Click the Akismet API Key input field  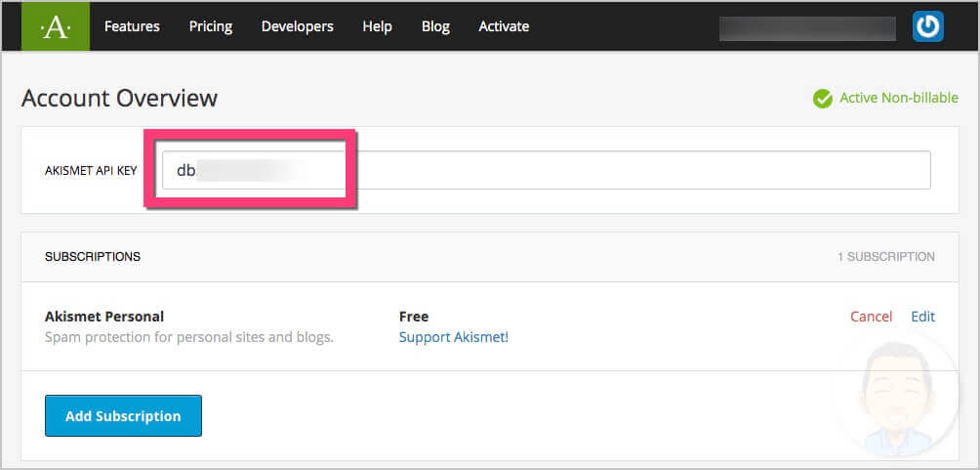pyautogui.click(x=547, y=170)
